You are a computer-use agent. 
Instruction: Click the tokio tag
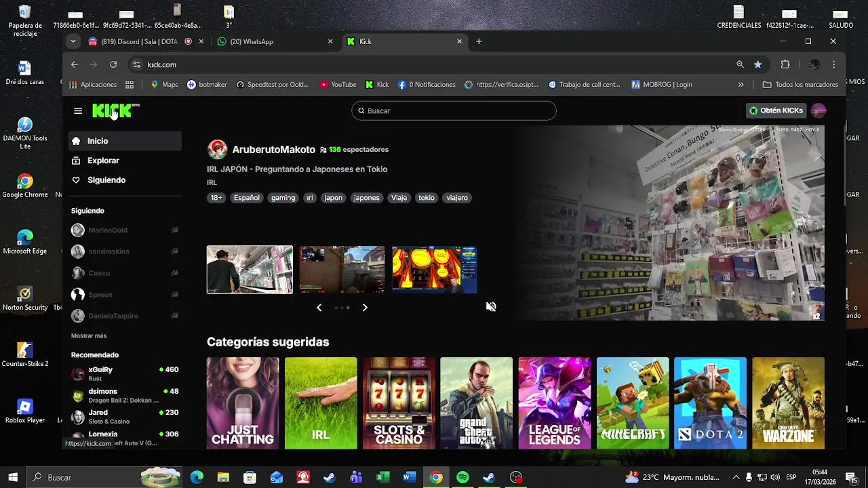coord(427,198)
